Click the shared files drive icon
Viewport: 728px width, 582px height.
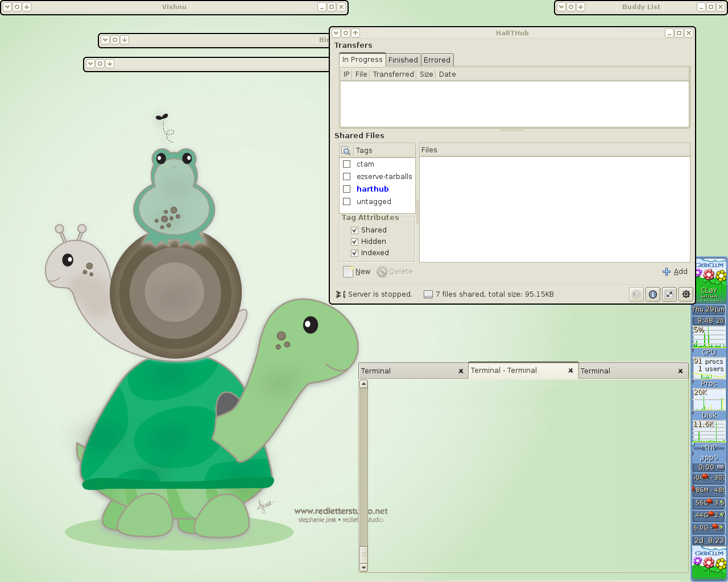(x=428, y=294)
